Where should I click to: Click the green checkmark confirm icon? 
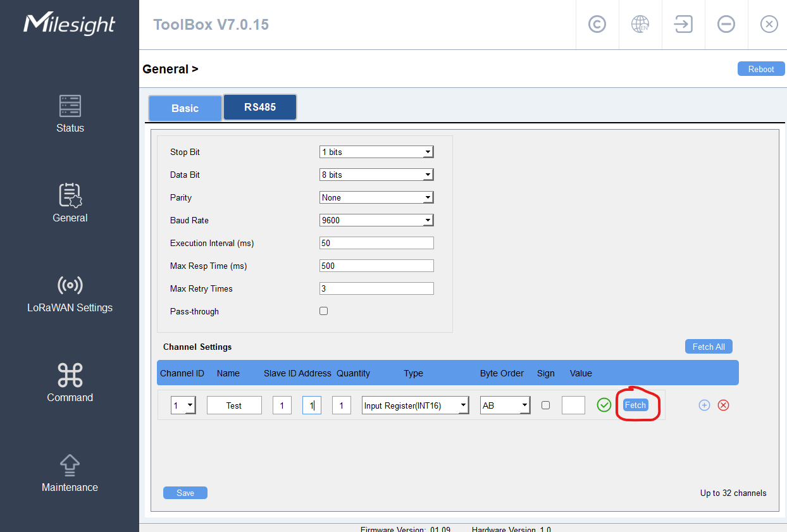(x=604, y=405)
